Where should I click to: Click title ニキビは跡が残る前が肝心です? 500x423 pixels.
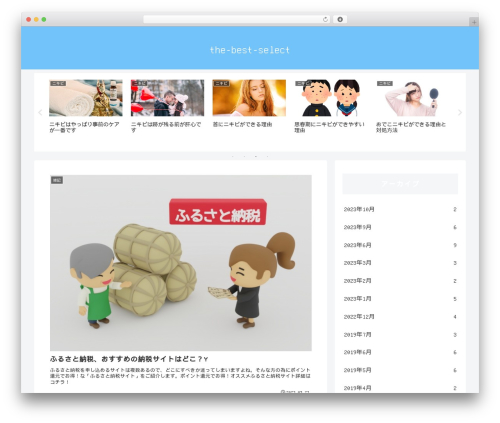(x=166, y=127)
